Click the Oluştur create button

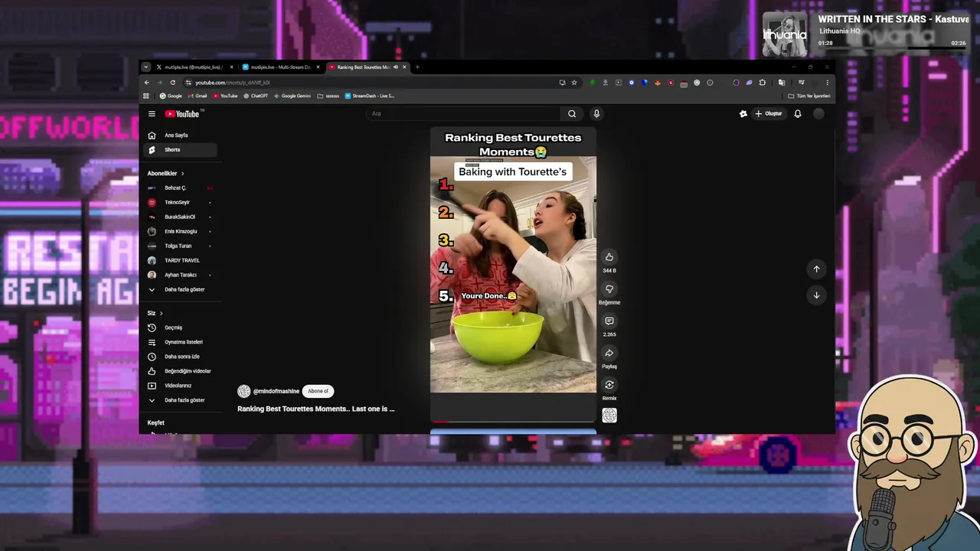pos(769,114)
